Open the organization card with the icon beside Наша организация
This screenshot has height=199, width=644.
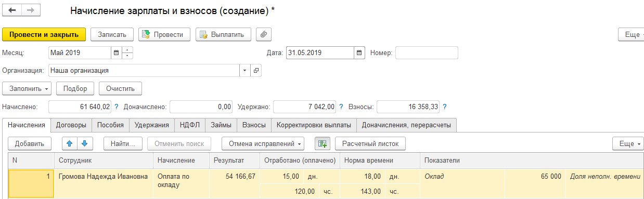tap(256, 70)
